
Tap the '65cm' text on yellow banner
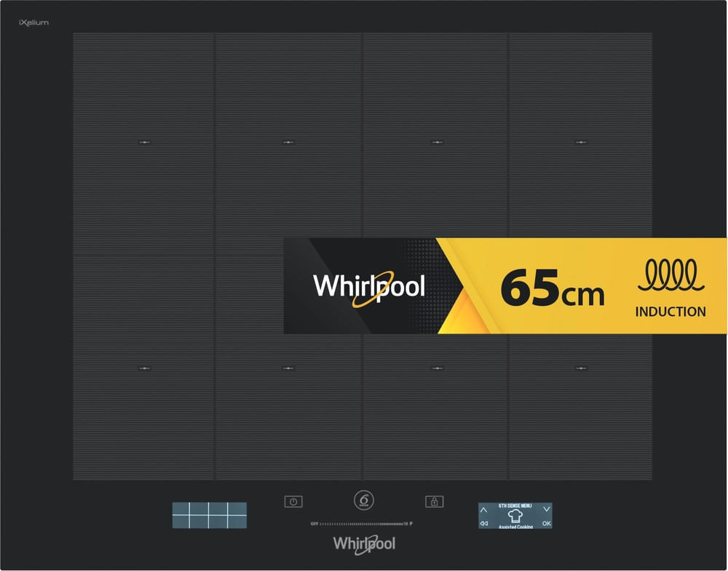[x=553, y=289]
